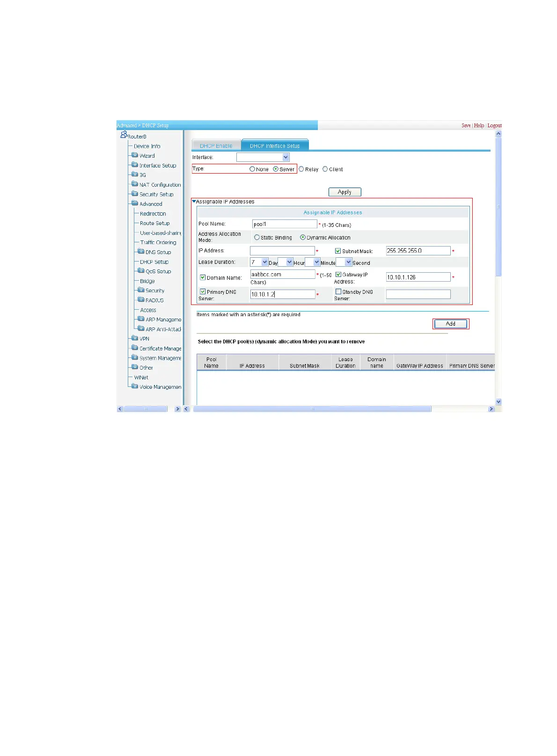557x756 pixels.
Task: Click the IP Address input field
Action: (x=282, y=251)
